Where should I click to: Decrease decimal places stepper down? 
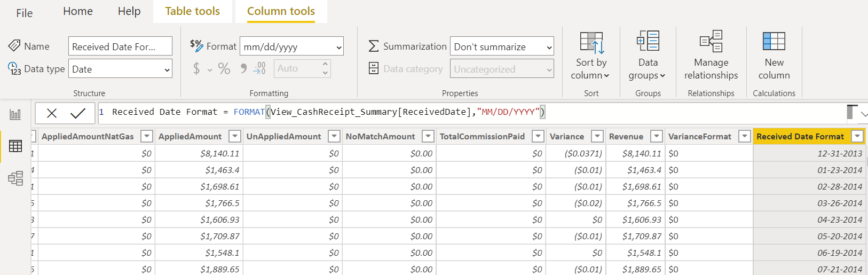click(325, 73)
